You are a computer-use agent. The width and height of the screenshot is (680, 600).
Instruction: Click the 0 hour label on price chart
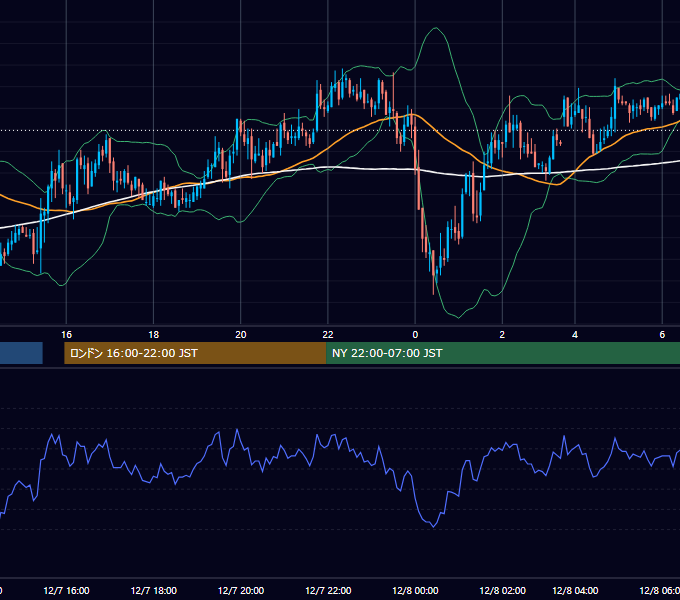(x=415, y=335)
